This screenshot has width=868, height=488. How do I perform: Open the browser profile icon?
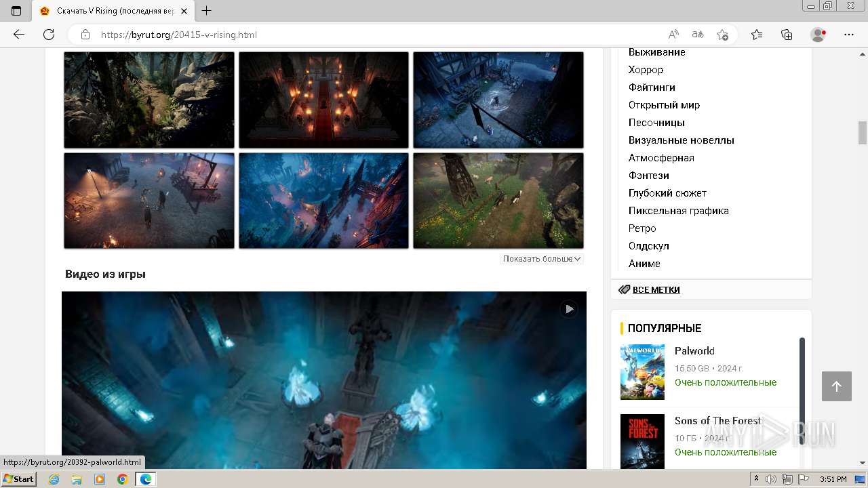coord(818,35)
